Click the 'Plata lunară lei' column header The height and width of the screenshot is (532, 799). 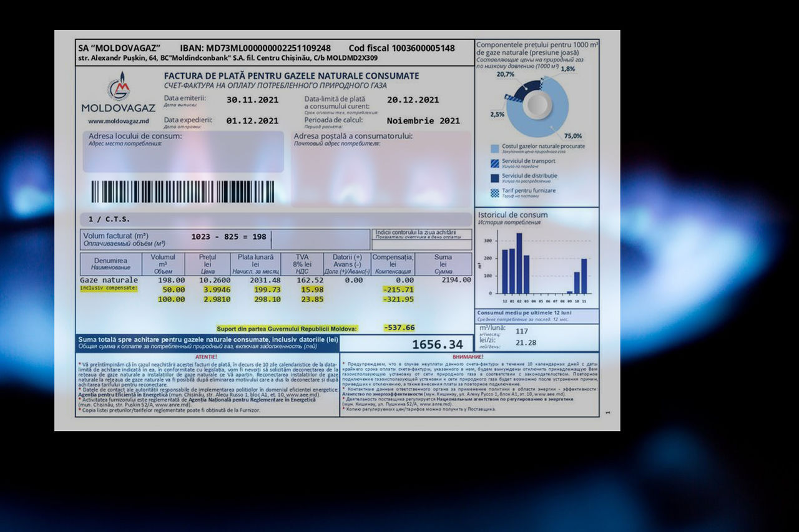(x=255, y=263)
